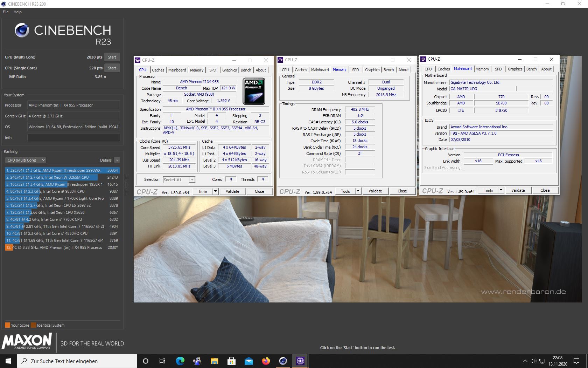
Task: Open Tools dropdown arrow in Mainboard CPU-Z window
Action: pos(501,190)
